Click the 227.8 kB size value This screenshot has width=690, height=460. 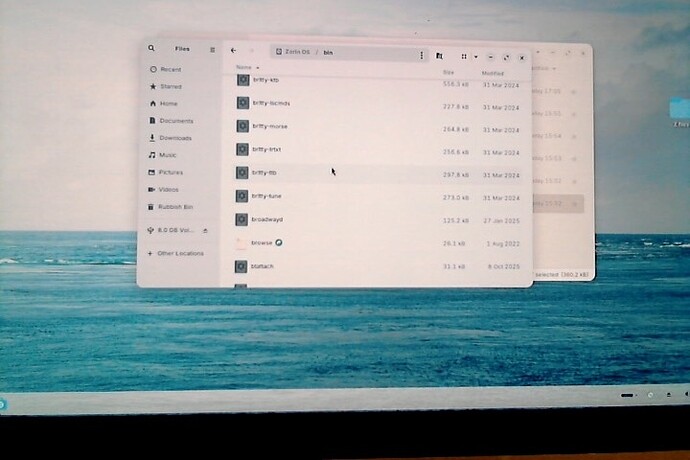point(456,107)
